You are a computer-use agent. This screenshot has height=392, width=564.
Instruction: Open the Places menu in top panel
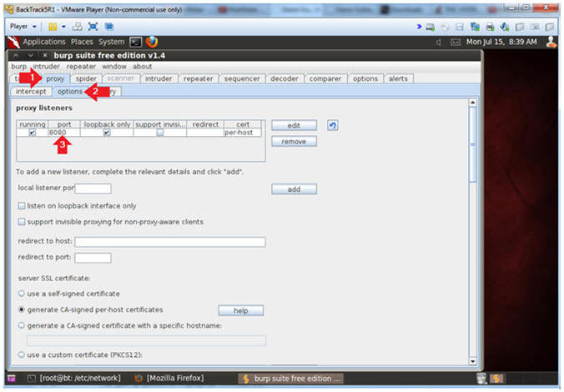pos(82,42)
